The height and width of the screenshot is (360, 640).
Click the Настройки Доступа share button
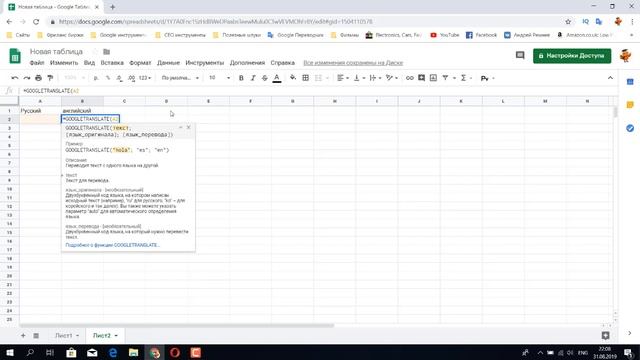pos(572,56)
